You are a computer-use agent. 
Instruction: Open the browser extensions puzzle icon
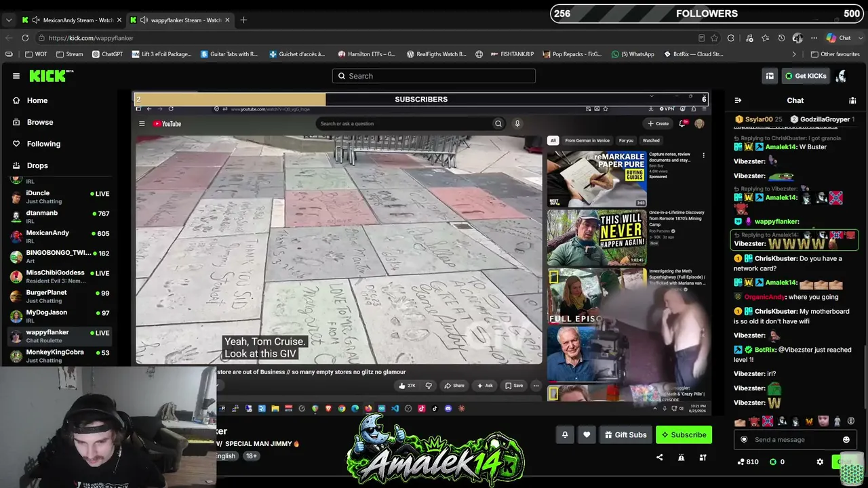tap(731, 38)
